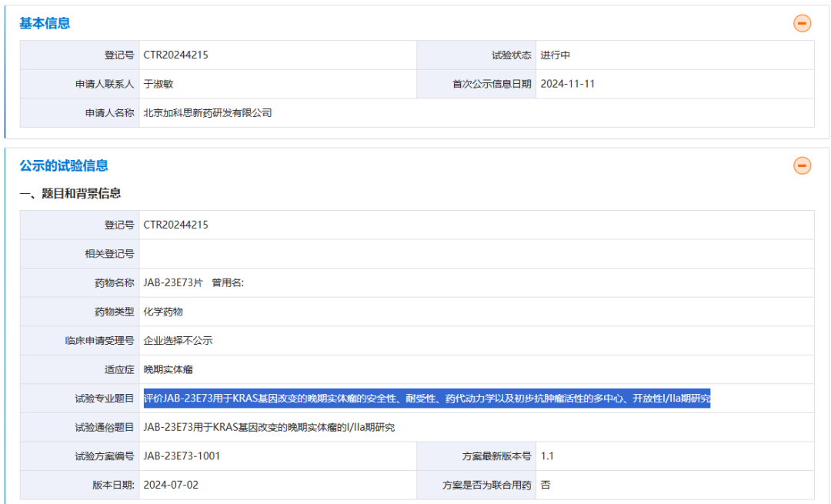Click the indication value 晚期实体瘤
Image resolution: width=831 pixels, height=504 pixels.
[x=168, y=369]
